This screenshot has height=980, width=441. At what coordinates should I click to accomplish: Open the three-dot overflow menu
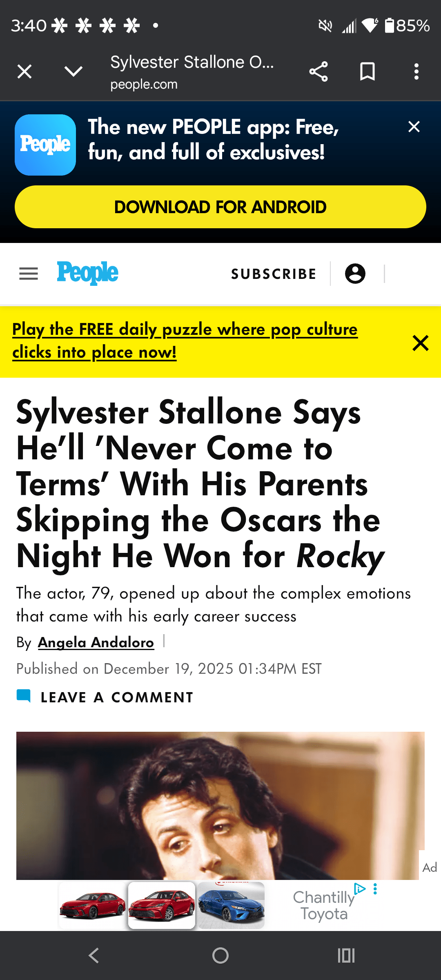click(416, 72)
